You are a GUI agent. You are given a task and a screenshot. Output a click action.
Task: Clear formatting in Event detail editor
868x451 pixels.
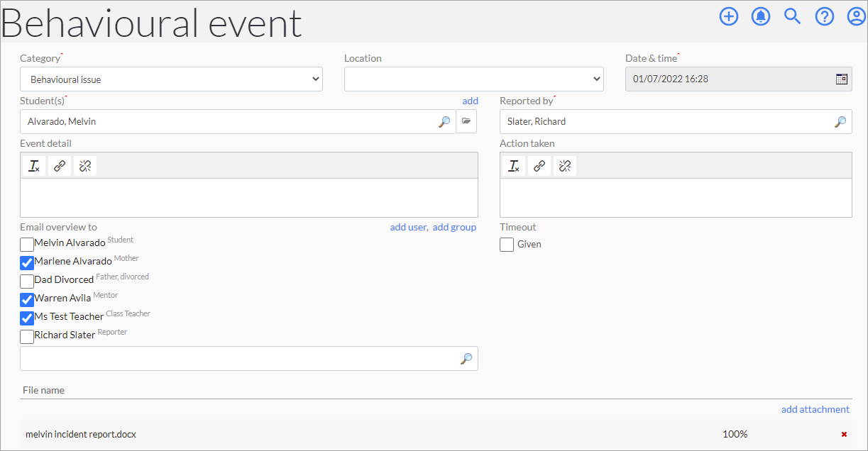pyautogui.click(x=34, y=166)
